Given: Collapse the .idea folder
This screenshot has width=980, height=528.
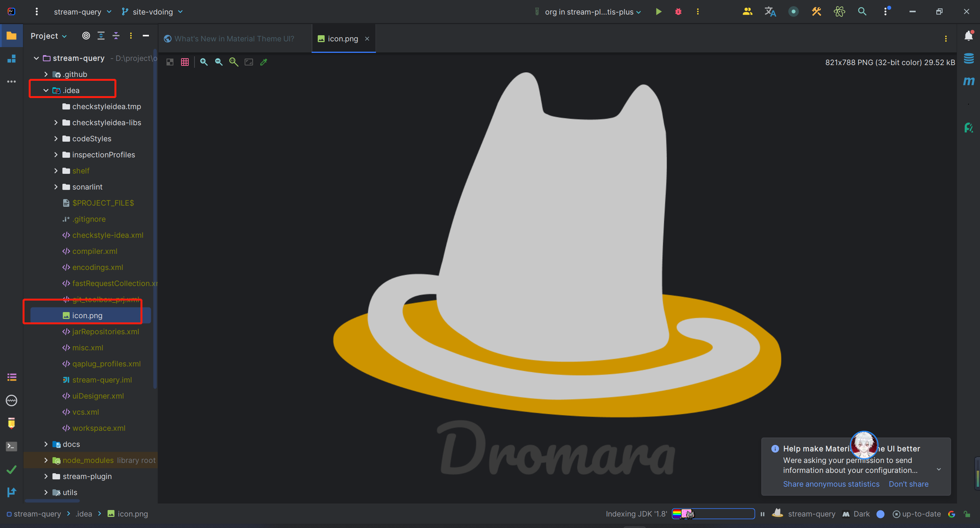Looking at the screenshot, I should 46,91.
